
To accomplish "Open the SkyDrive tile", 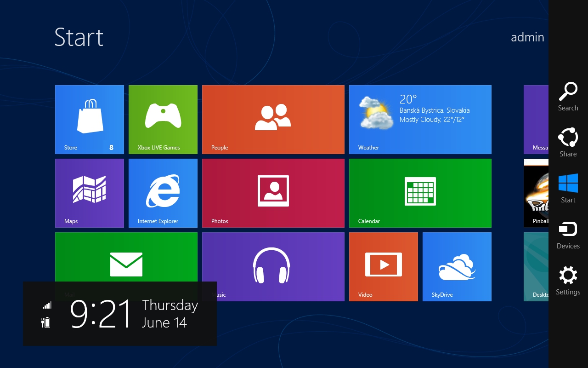I will tap(457, 267).
